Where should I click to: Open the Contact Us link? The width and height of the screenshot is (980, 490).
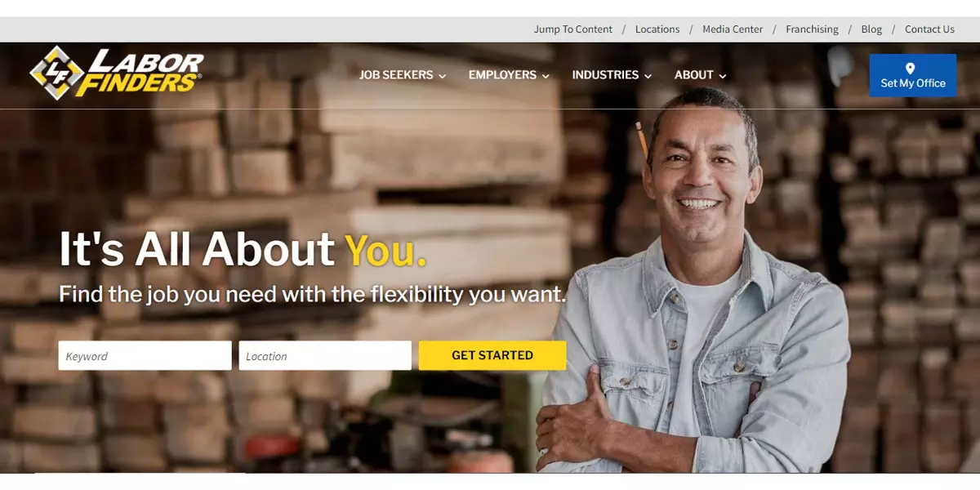[x=929, y=29]
